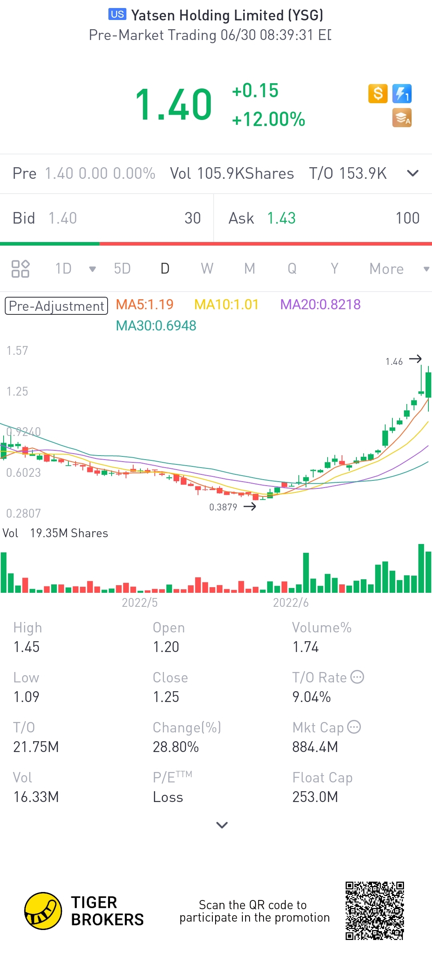The width and height of the screenshot is (432, 980).
Task: Tap the Mkt Cap 884.4M value
Action: click(x=315, y=747)
